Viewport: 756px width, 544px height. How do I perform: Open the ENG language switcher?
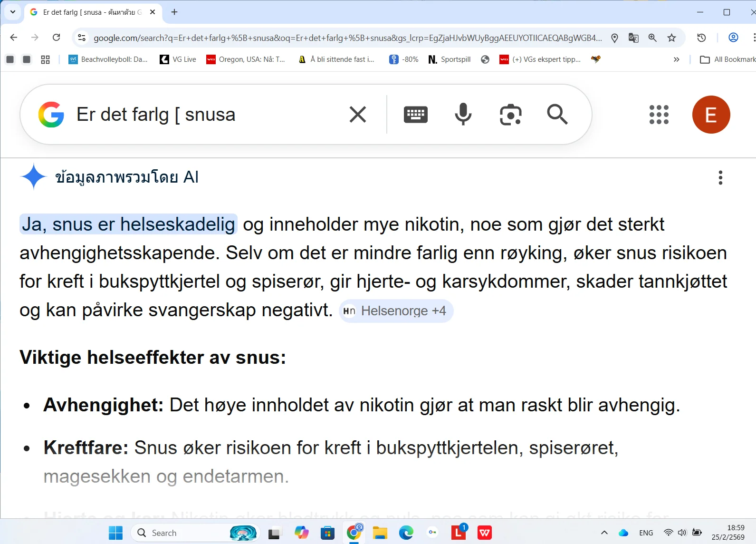tap(646, 533)
